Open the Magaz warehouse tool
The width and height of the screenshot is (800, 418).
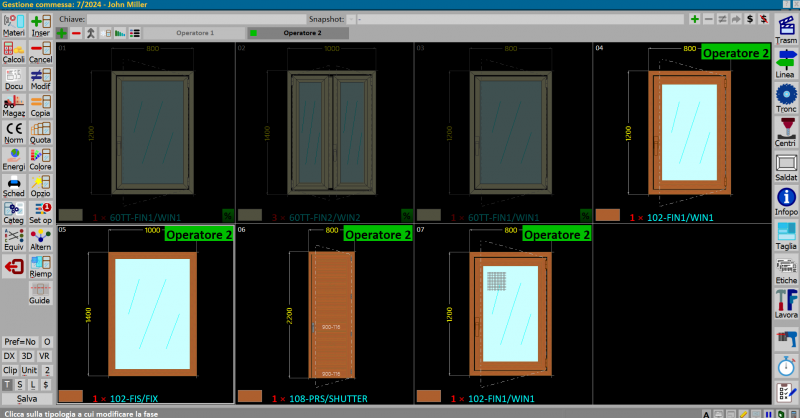(x=14, y=106)
